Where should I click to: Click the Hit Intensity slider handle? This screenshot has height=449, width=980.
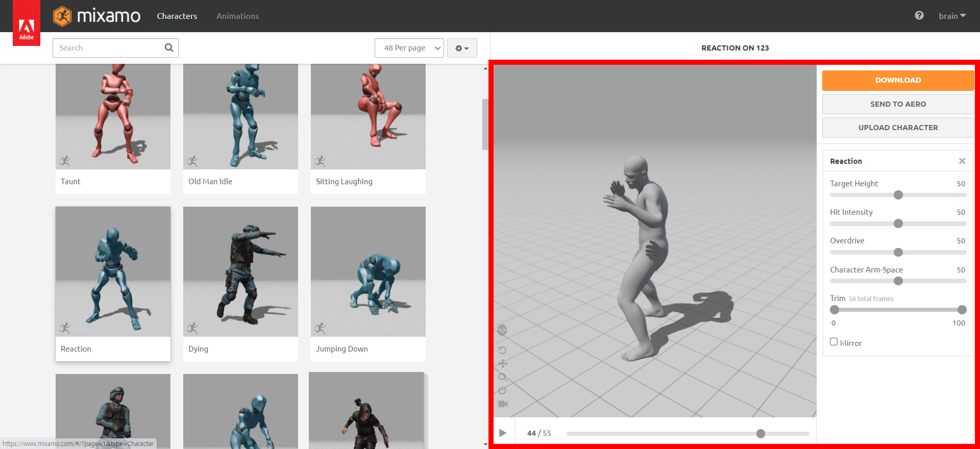(898, 223)
